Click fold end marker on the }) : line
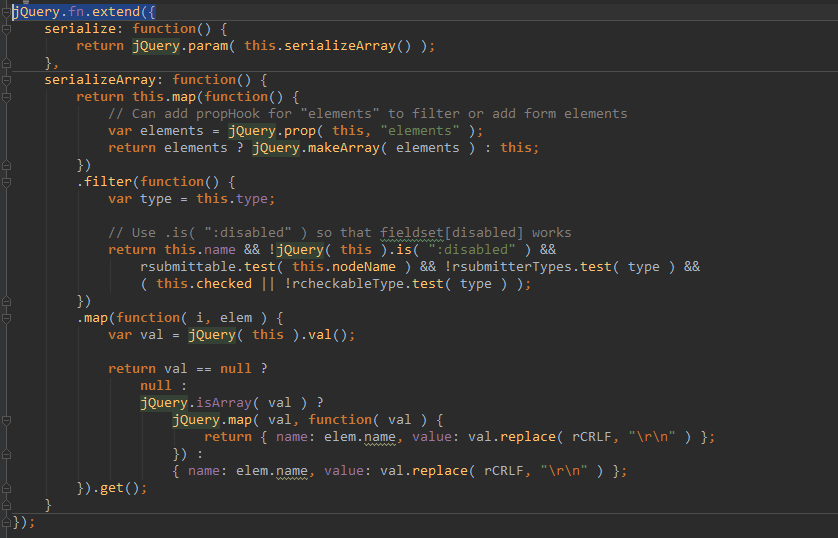This screenshot has width=838, height=538. (x=6, y=454)
